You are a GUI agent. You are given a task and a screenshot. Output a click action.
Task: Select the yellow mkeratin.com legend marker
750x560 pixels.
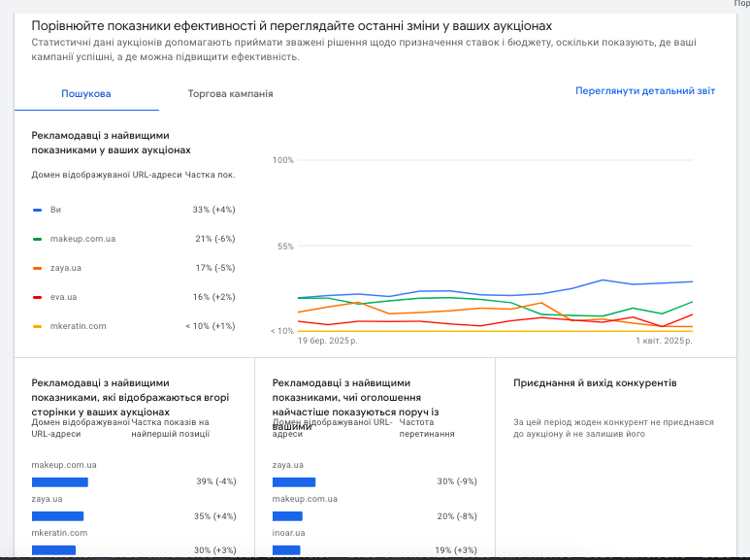coord(37,326)
